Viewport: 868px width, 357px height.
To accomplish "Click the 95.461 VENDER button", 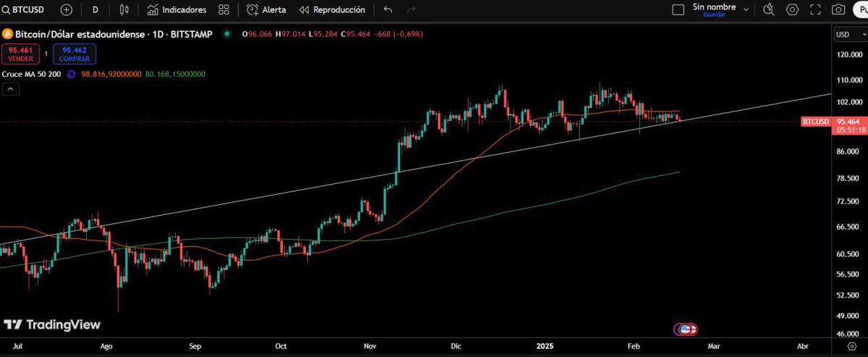I will [19, 54].
